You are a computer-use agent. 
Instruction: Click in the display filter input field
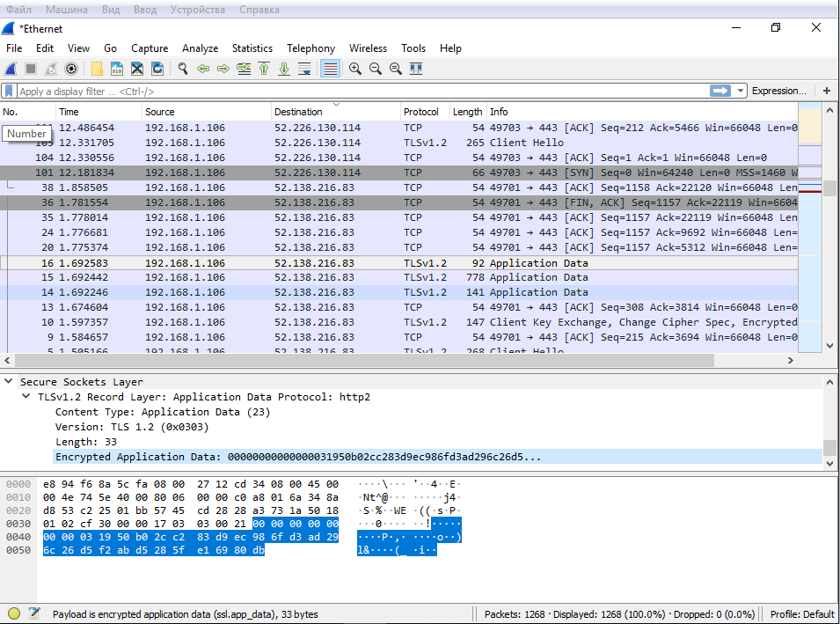pos(362,92)
